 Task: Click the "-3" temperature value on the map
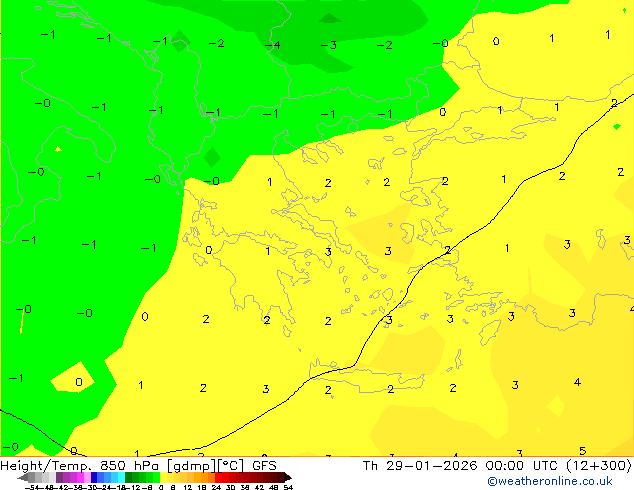coord(329,45)
